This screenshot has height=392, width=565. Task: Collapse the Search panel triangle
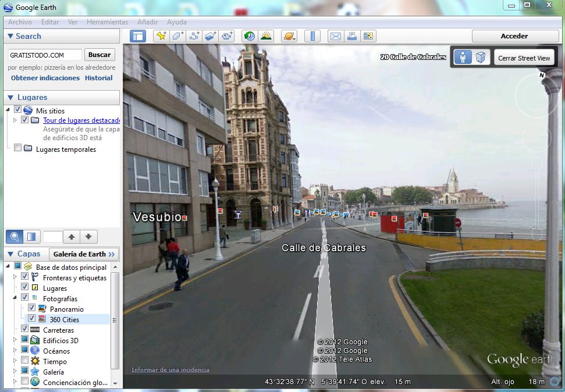10,36
